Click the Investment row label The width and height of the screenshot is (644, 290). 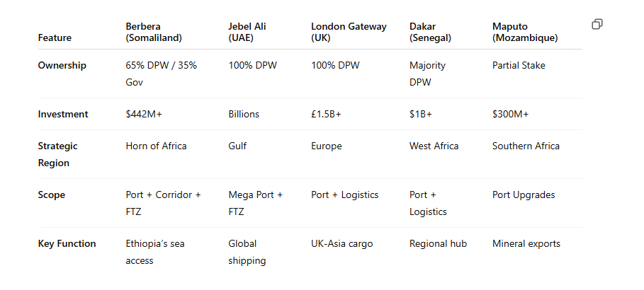(x=63, y=114)
